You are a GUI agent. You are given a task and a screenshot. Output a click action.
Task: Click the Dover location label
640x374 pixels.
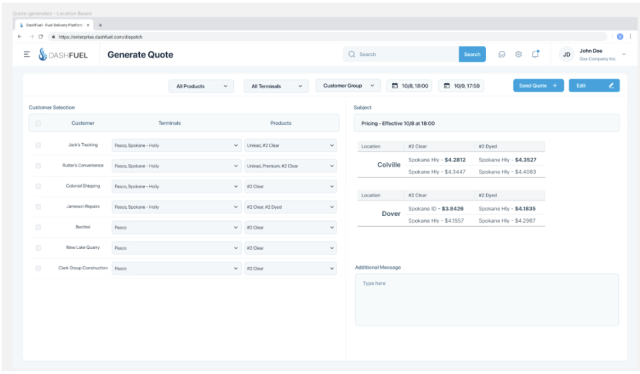click(391, 214)
